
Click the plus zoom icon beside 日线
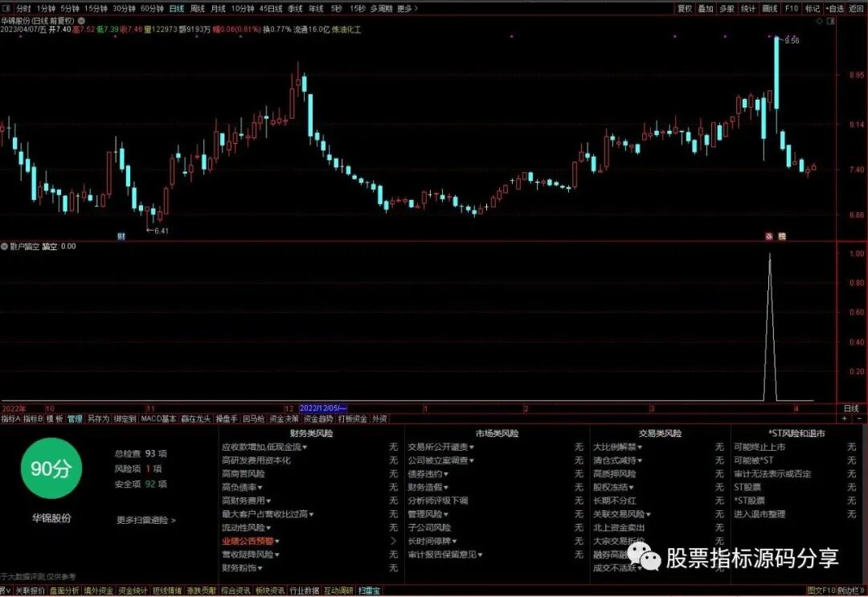[845, 419]
